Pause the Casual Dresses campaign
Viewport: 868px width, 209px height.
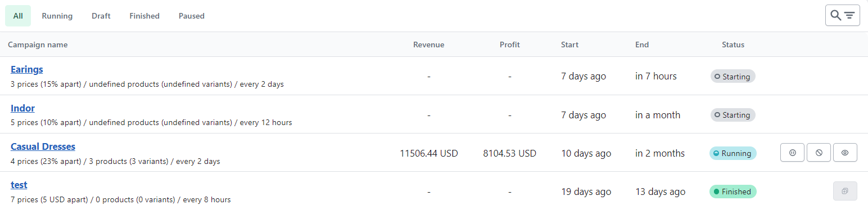coord(793,153)
